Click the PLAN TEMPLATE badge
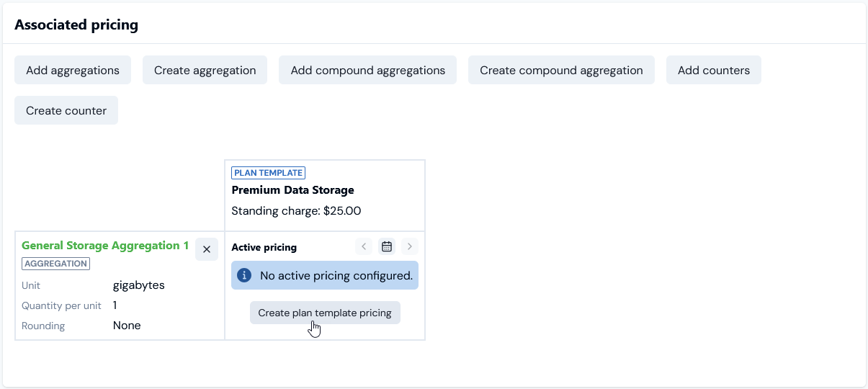Viewport: 868px width, 389px height. pos(268,173)
